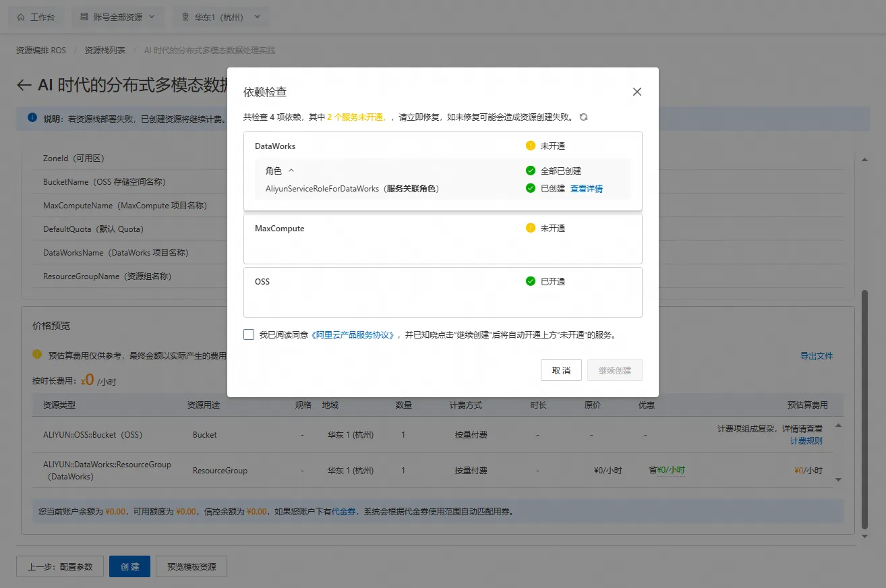Click the blue info icon beside 说明
Viewport: 886px width, 588px height.
tap(32, 118)
